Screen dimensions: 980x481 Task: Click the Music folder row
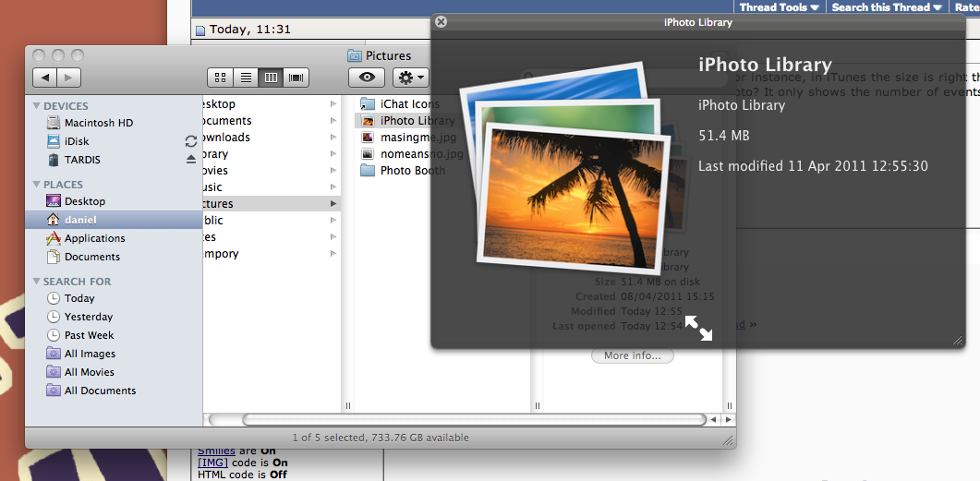(x=272, y=186)
